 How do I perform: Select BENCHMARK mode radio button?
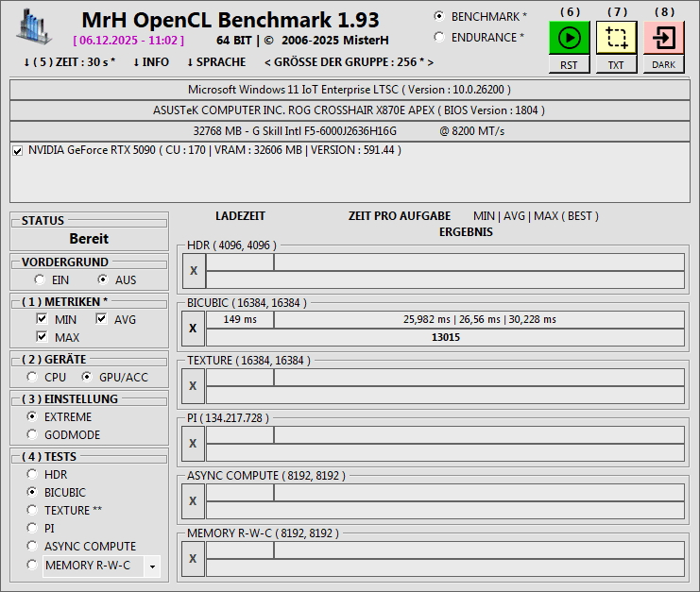[439, 16]
